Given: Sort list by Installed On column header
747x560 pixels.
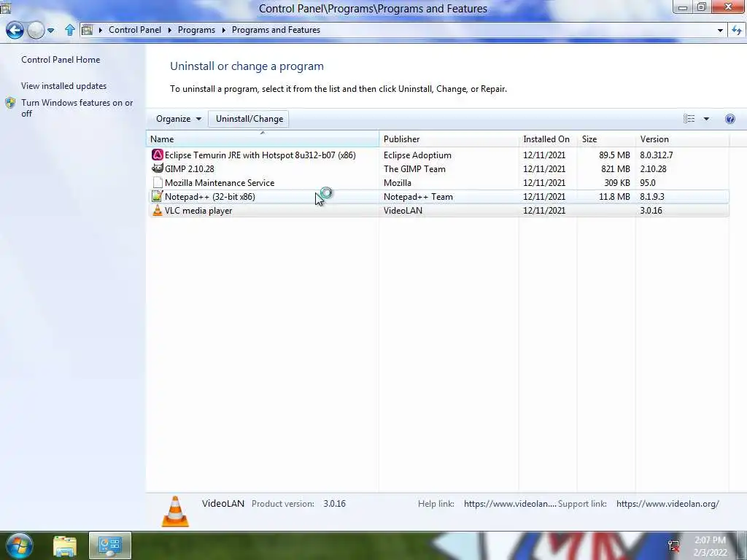Looking at the screenshot, I should pyautogui.click(x=548, y=139).
